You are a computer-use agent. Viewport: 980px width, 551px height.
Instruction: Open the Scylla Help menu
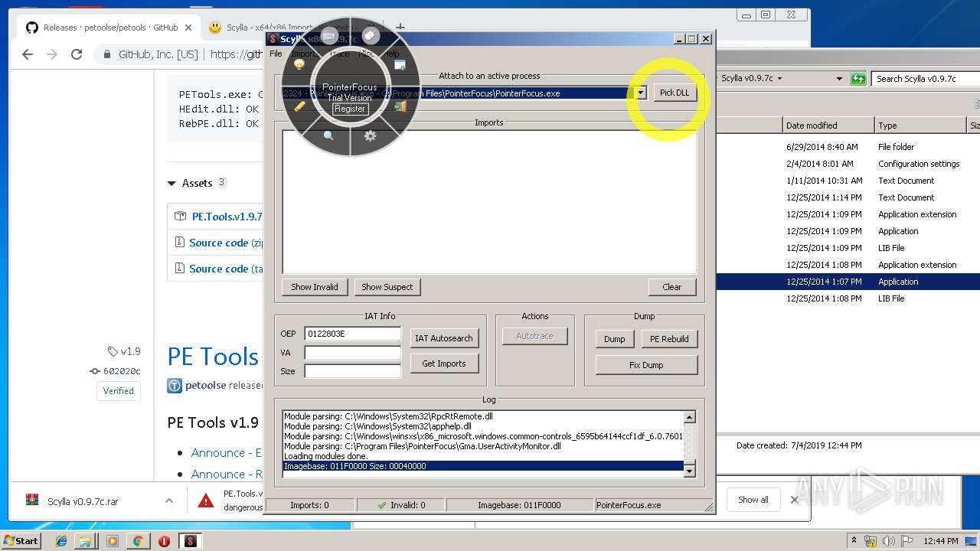pos(391,54)
